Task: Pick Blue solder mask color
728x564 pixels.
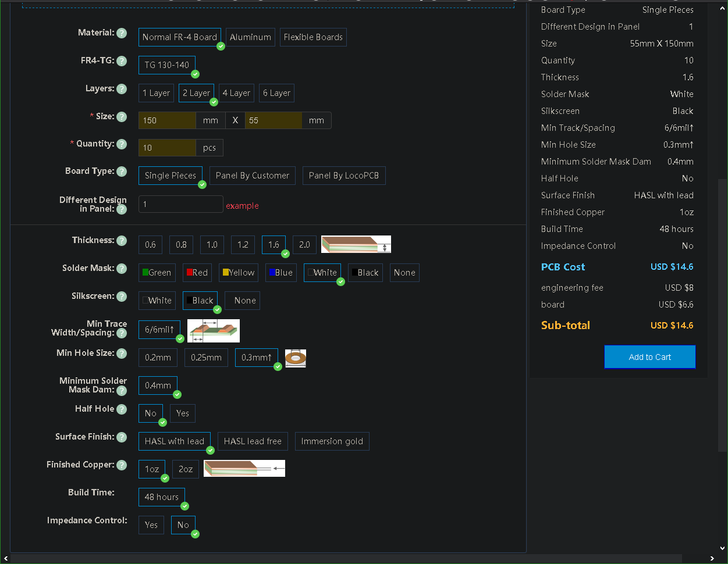Action: 282,273
